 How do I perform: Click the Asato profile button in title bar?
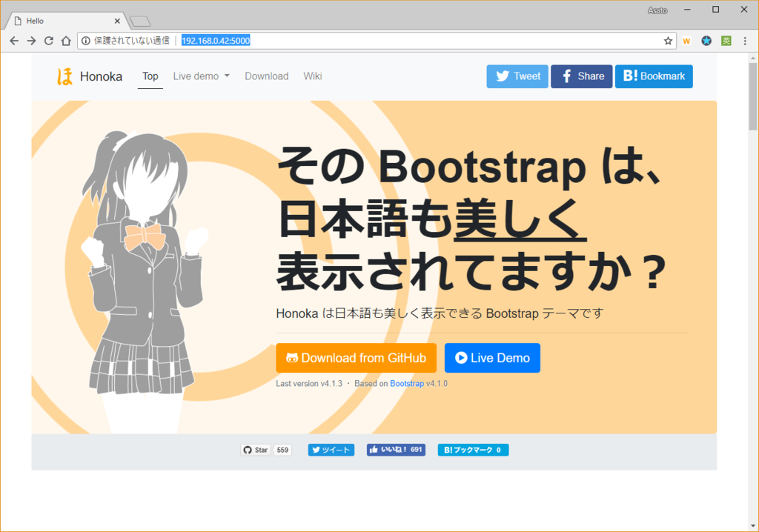pos(657,10)
